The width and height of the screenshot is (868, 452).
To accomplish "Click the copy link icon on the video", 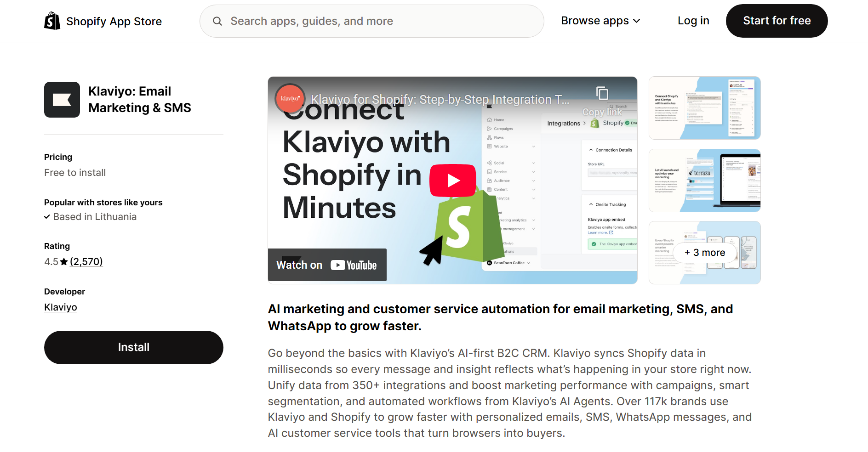I will pyautogui.click(x=602, y=93).
